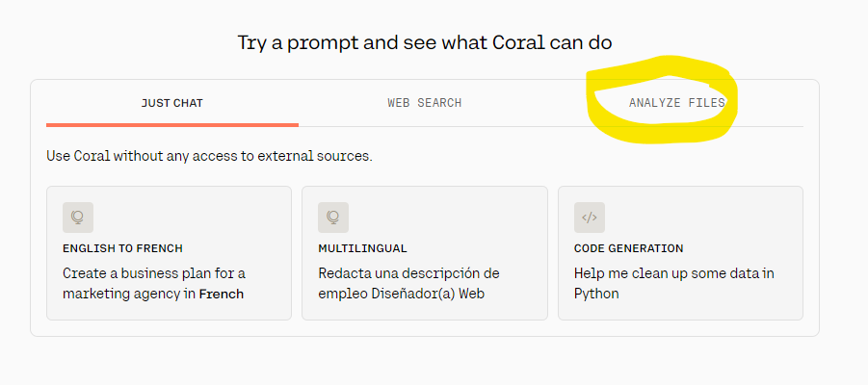868x385 pixels.
Task: Choose the Multilingual prompt card
Action: [x=425, y=253]
